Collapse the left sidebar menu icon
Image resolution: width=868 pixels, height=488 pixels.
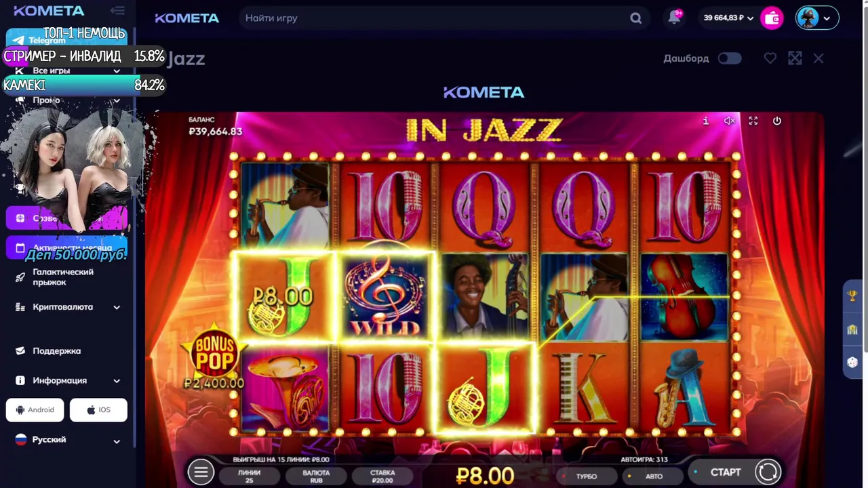pyautogui.click(x=117, y=11)
